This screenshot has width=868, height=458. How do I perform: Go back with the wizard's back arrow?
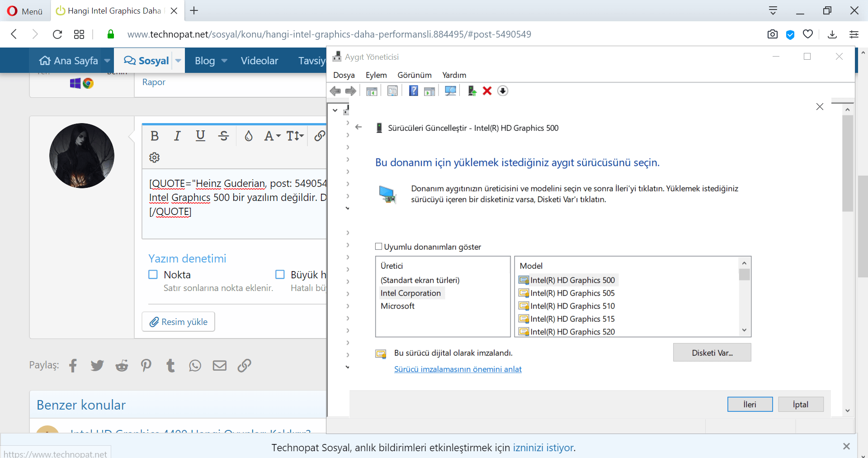pos(359,127)
